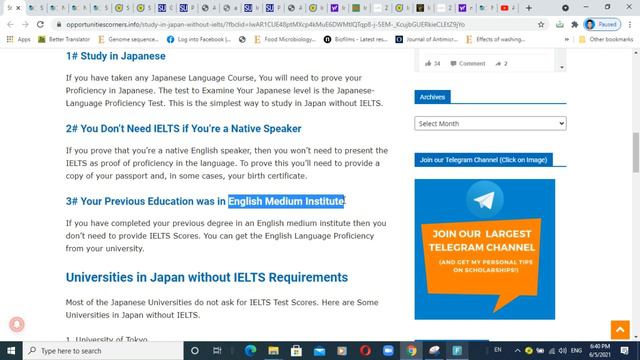Open File Explorer from the taskbar

273,351
